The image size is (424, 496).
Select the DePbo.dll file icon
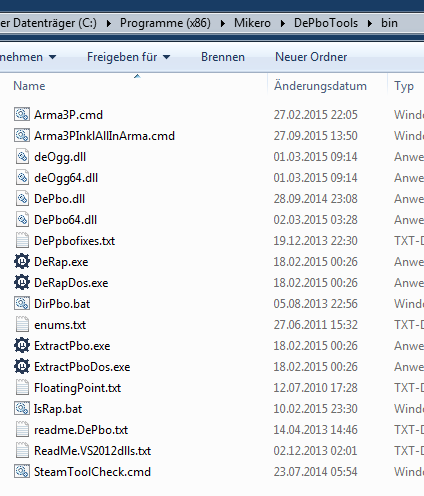(x=22, y=199)
